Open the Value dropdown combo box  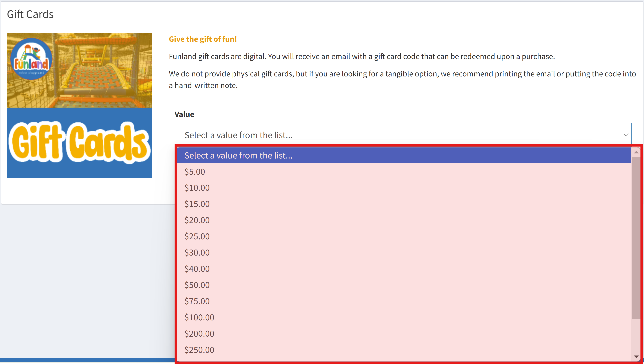click(x=403, y=135)
